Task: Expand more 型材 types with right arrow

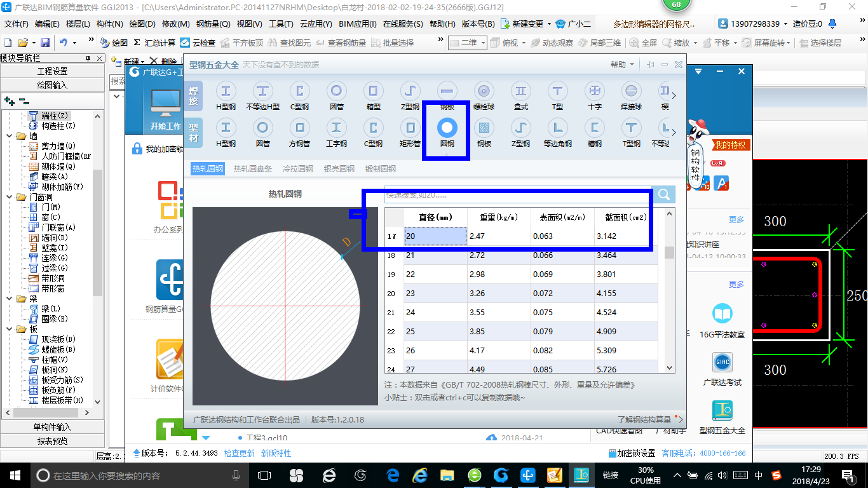Action: coord(674,133)
